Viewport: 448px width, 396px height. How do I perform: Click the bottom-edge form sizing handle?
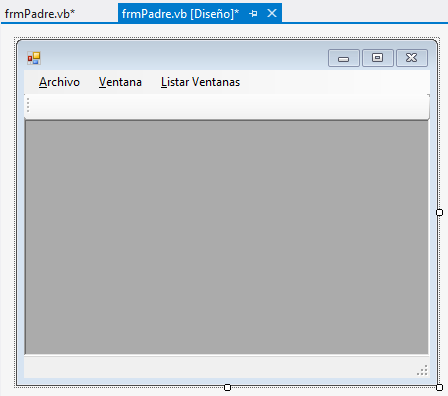tap(227, 387)
